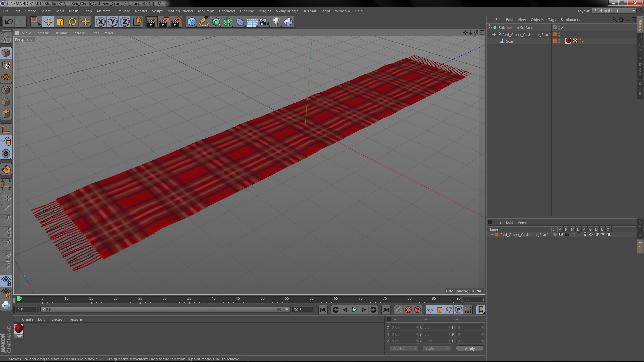This screenshot has height=362, width=644.
Task: Select the Rotate tool icon
Action: 72,22
